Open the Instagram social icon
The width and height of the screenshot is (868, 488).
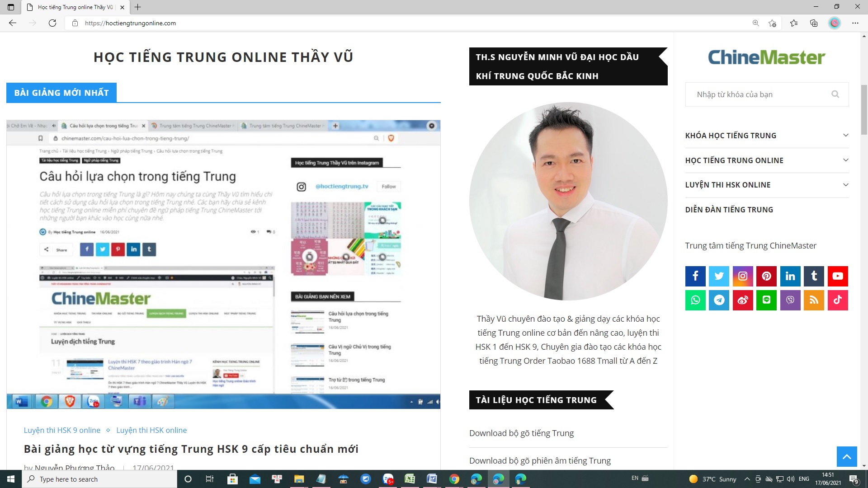(x=743, y=276)
